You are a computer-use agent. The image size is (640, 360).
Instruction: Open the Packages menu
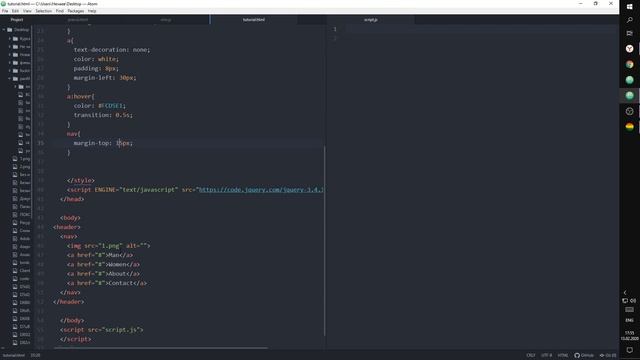[x=76, y=11]
